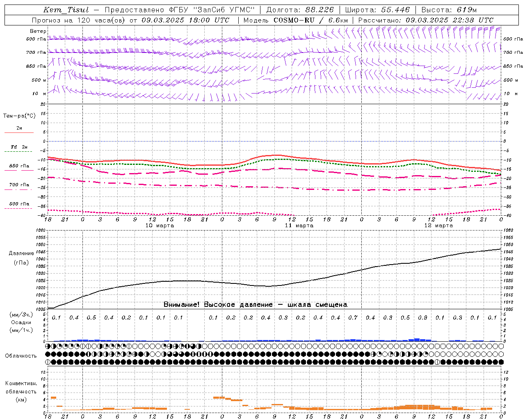The width and height of the screenshot is (525, 420).
Task: Click the Облачность row label
Action: pyautogui.click(x=21, y=356)
